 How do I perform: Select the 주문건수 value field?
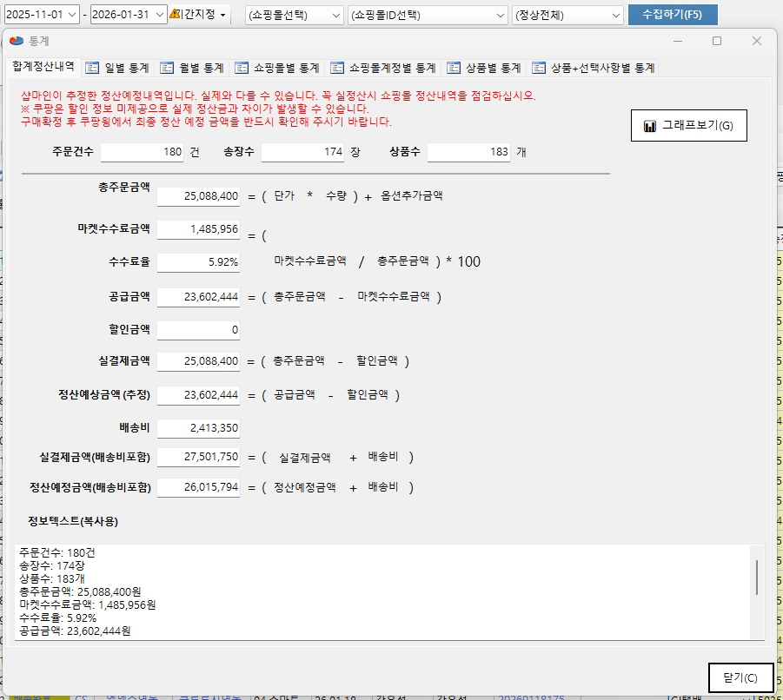[143, 152]
